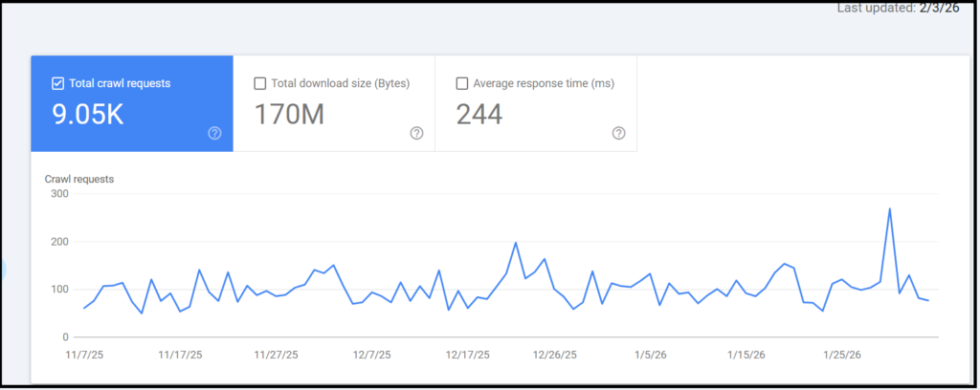
Task: Enable the Average response time checkbox
Action: pos(462,83)
